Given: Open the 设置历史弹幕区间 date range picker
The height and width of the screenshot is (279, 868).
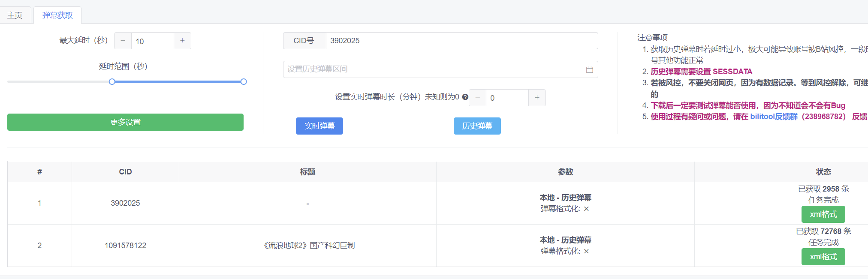Looking at the screenshot, I should [x=433, y=69].
